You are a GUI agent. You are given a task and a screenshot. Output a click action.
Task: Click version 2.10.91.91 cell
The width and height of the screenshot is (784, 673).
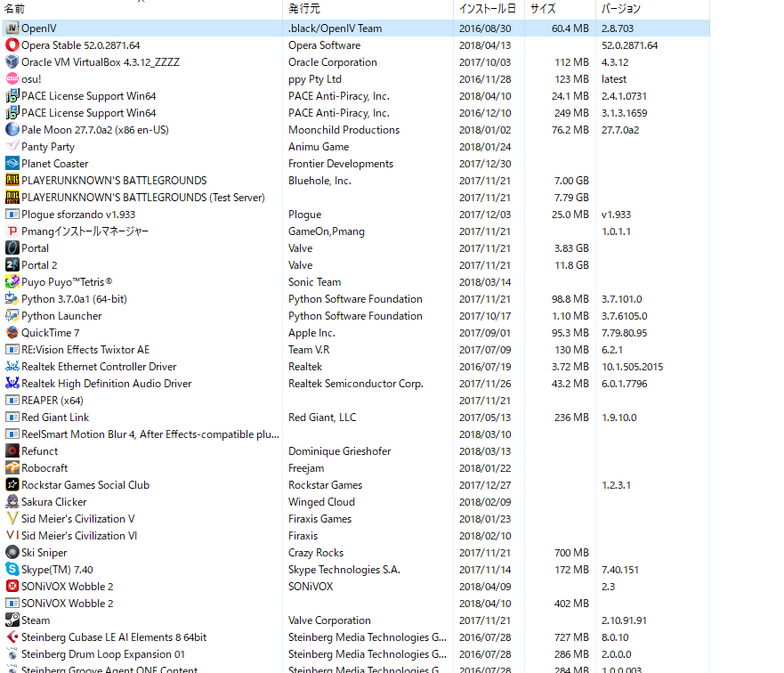624,620
